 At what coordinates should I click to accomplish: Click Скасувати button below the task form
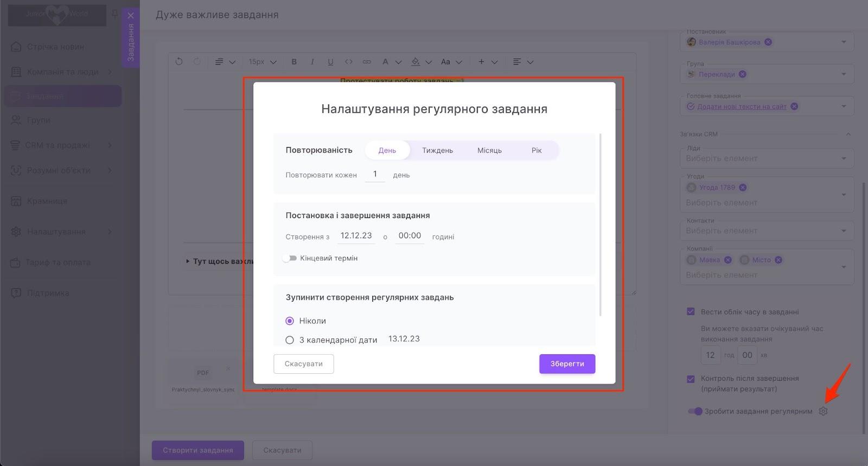click(282, 450)
